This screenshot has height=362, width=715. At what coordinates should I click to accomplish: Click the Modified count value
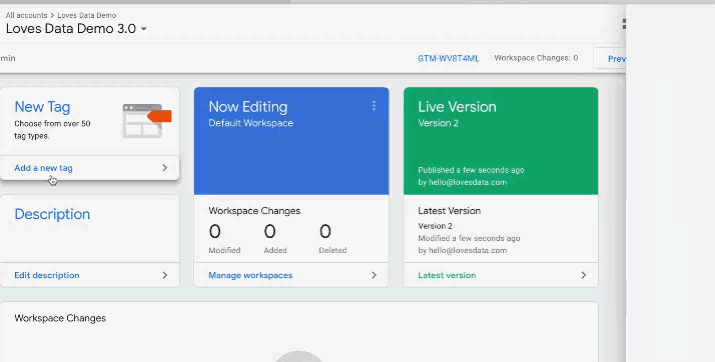coord(215,232)
